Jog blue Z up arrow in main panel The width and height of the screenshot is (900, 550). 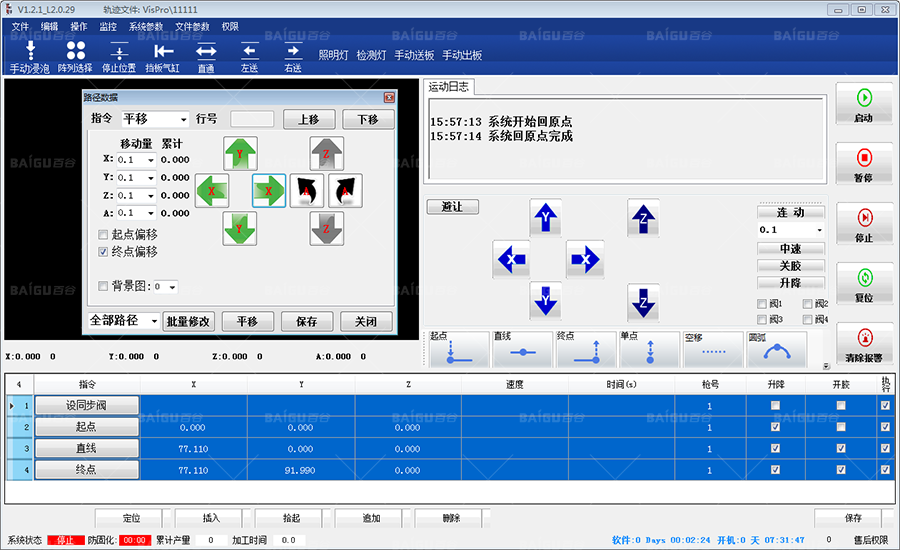click(643, 218)
